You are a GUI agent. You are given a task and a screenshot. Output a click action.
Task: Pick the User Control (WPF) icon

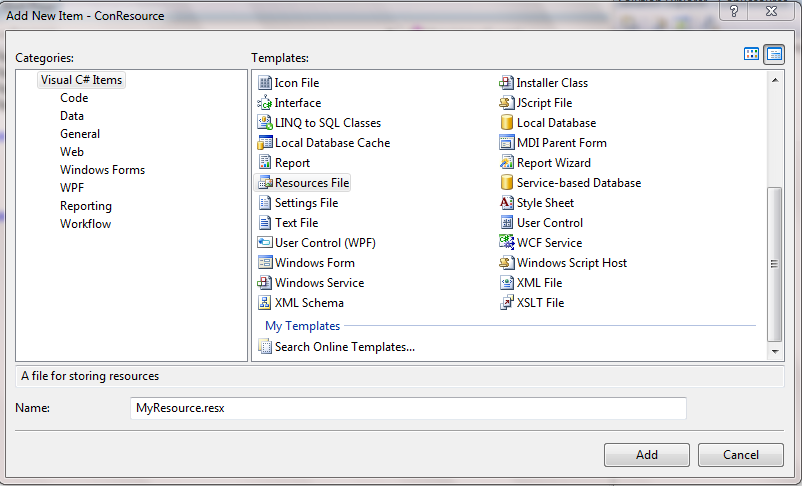pyautogui.click(x=264, y=242)
